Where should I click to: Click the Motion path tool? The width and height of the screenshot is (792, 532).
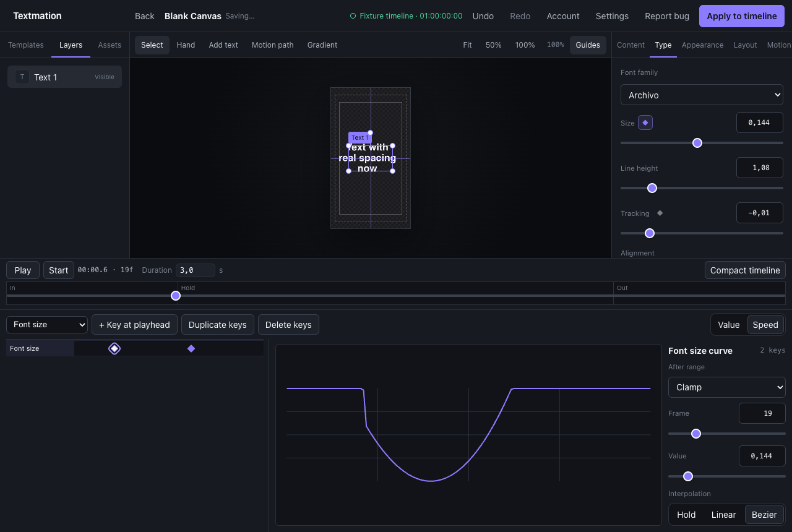pos(273,45)
